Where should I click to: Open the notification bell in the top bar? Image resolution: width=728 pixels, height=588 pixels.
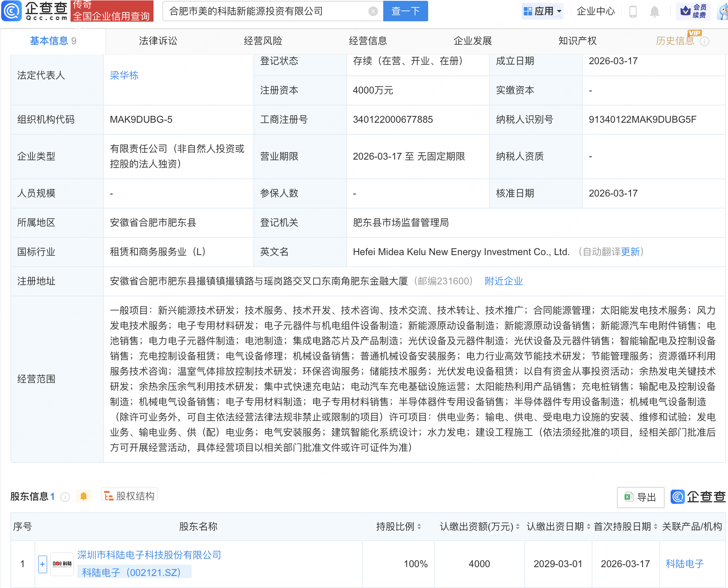coord(655,11)
